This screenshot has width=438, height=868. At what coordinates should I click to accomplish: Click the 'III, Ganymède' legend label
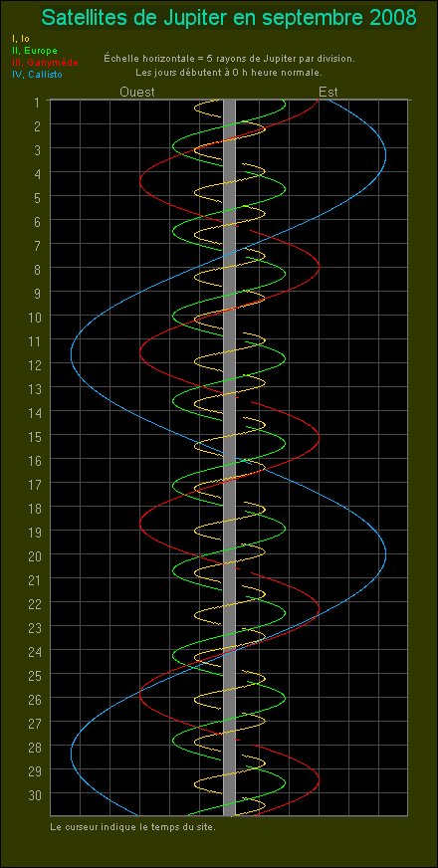click(x=45, y=62)
